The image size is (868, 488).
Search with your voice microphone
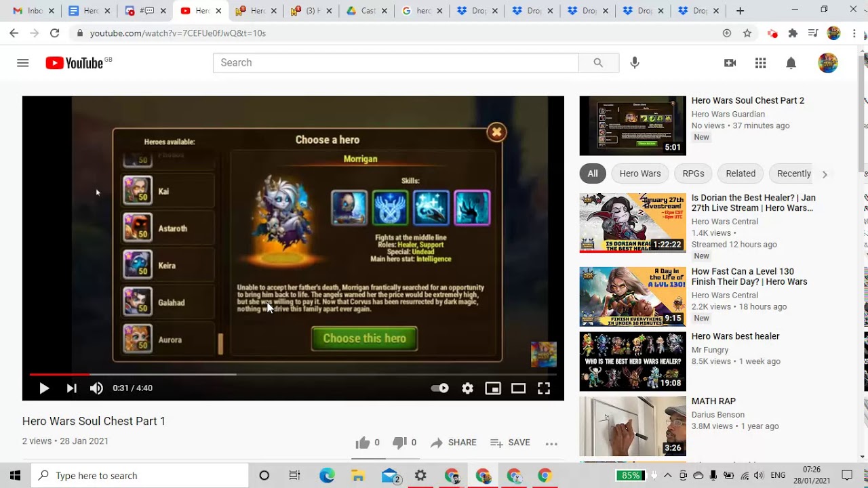(x=635, y=63)
